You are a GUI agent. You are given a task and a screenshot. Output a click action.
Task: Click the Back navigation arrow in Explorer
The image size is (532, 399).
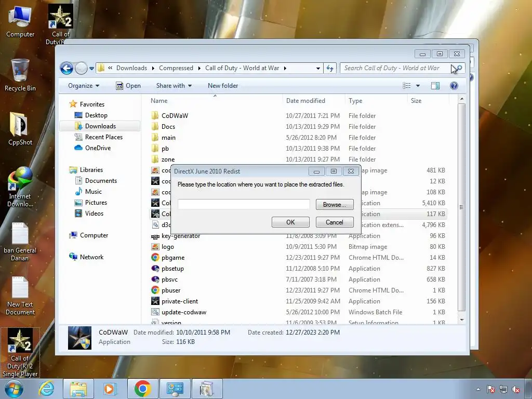pyautogui.click(x=67, y=68)
